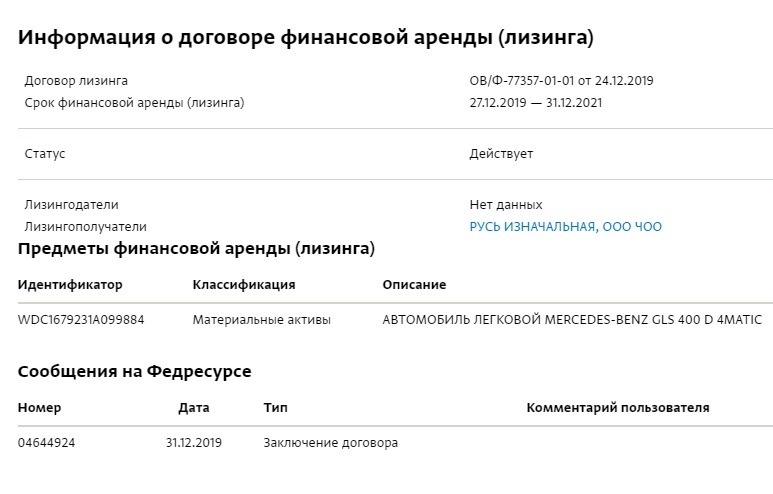Click the Предметы финансовой аренды heading

196,248
